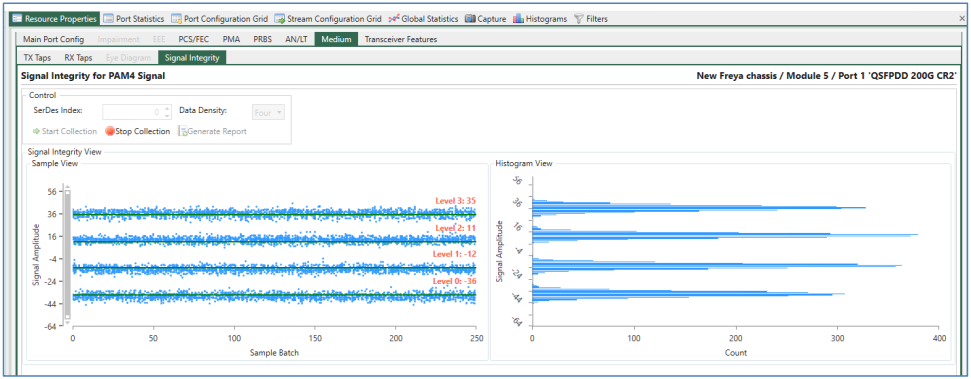This screenshot has height=379, width=971.
Task: Switch to the Port Statistics tab
Action: (133, 19)
